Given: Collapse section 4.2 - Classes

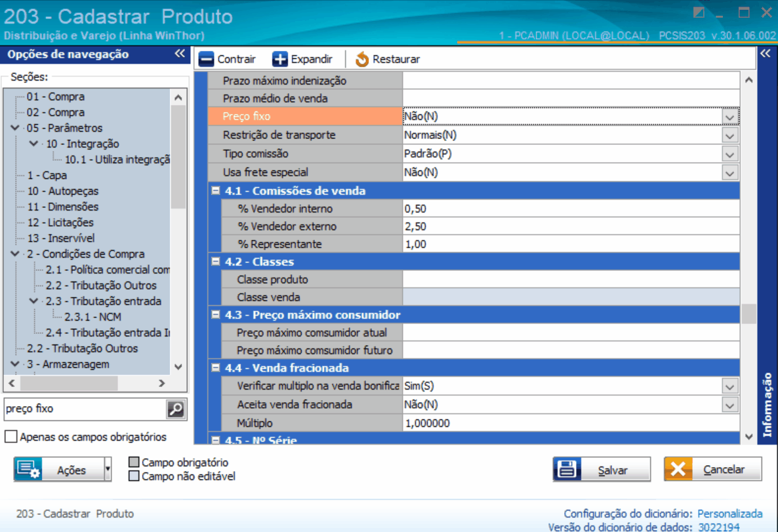Looking at the screenshot, I should tap(215, 261).
